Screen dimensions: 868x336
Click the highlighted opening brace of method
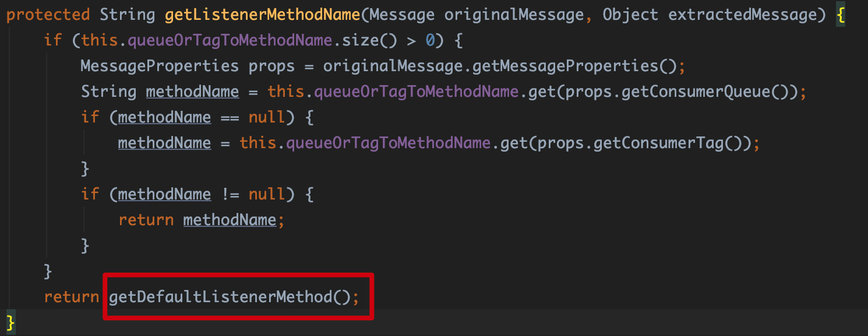click(x=841, y=15)
